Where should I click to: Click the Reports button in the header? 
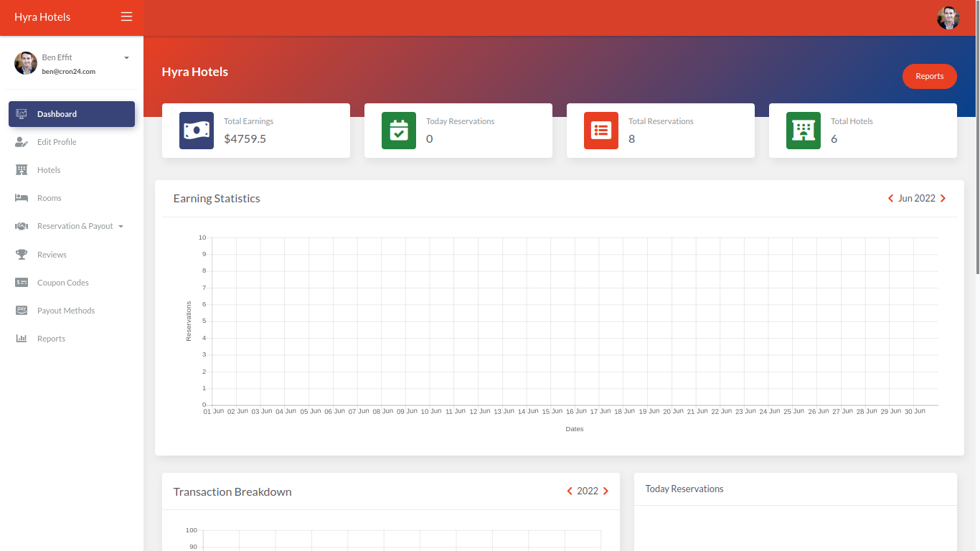click(x=929, y=76)
